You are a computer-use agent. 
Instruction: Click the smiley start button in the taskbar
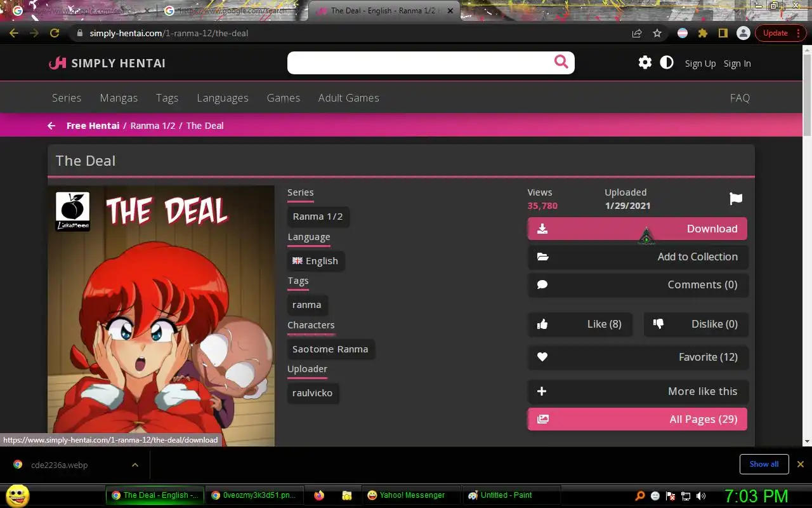pyautogui.click(x=18, y=495)
